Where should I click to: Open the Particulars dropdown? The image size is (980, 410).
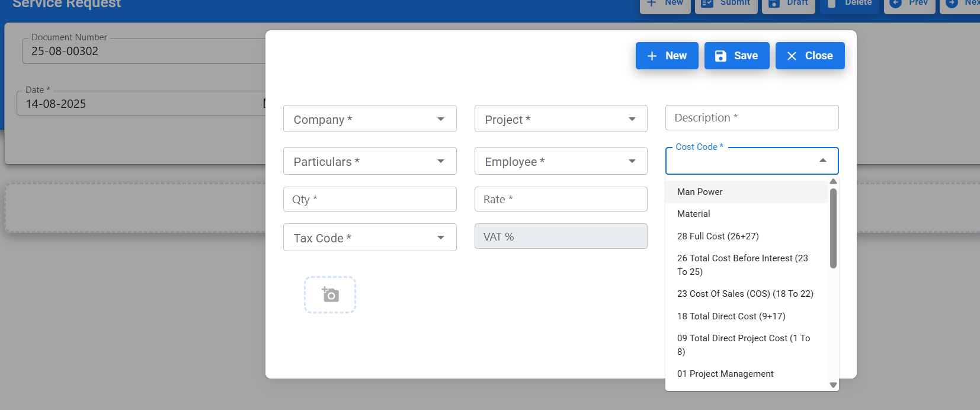point(369,161)
